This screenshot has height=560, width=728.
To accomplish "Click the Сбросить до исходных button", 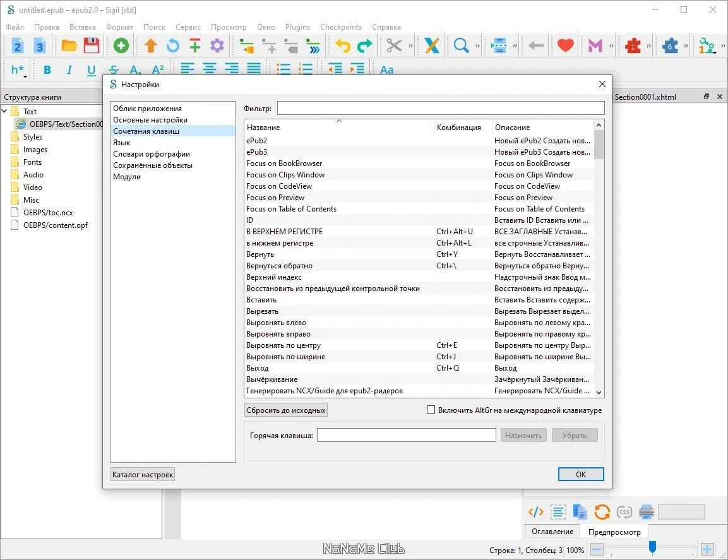I will coord(285,410).
